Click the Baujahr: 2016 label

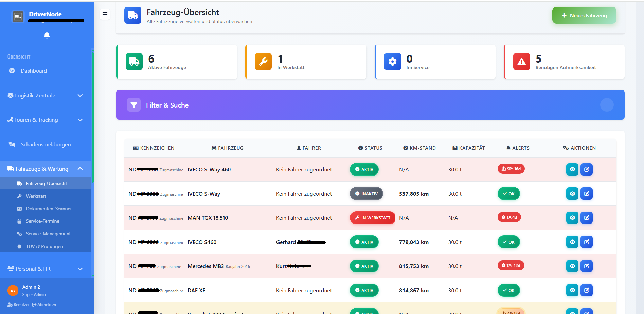pos(238,267)
